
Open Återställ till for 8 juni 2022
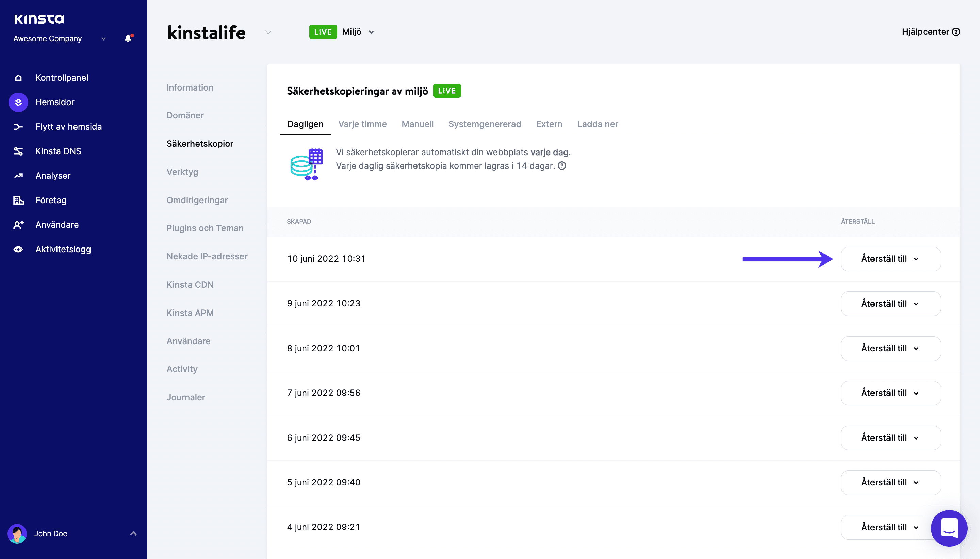point(890,348)
